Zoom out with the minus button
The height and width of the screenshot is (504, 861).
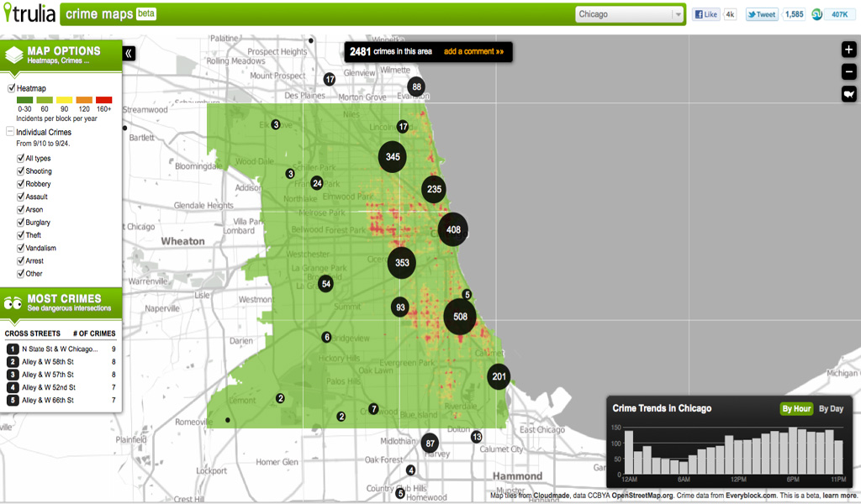[x=848, y=72]
